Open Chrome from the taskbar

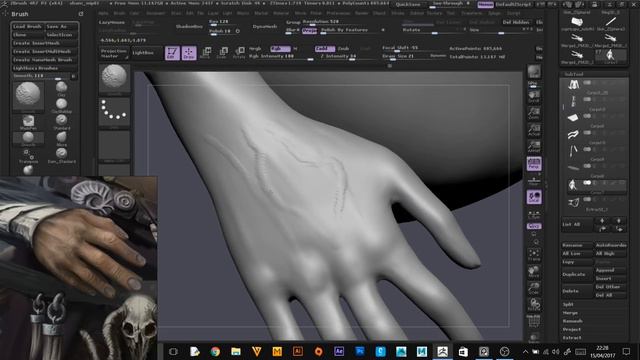click(x=215, y=351)
